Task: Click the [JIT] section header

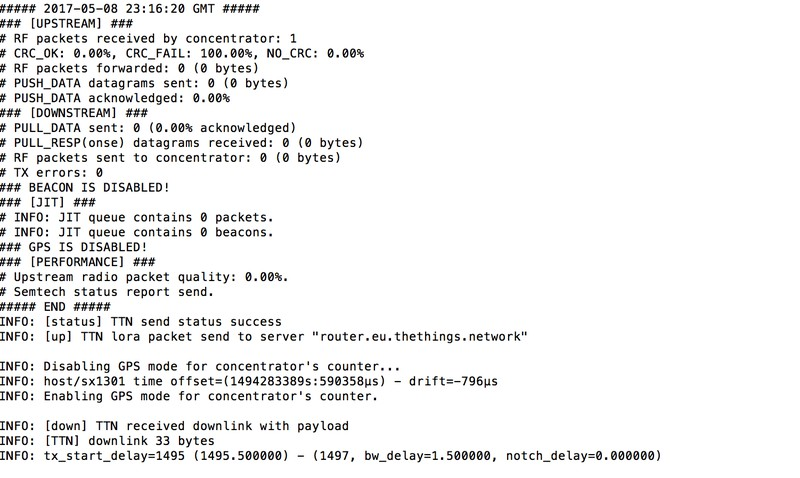Action: [48, 203]
